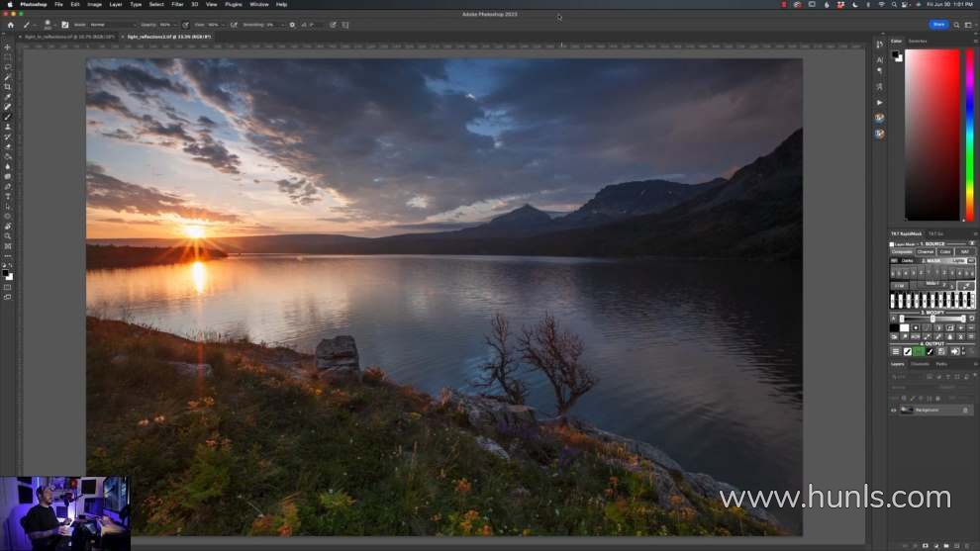Image resolution: width=980 pixels, height=551 pixels.
Task: Toggle visibility of the Background layer
Action: [x=893, y=411]
